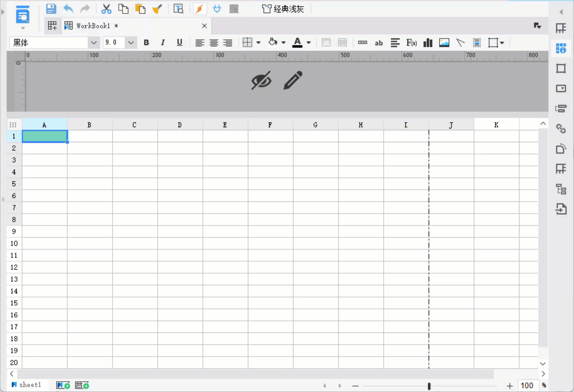574x392 pixels.
Task: Click the orange pencil toolbar icon
Action: coord(200,9)
